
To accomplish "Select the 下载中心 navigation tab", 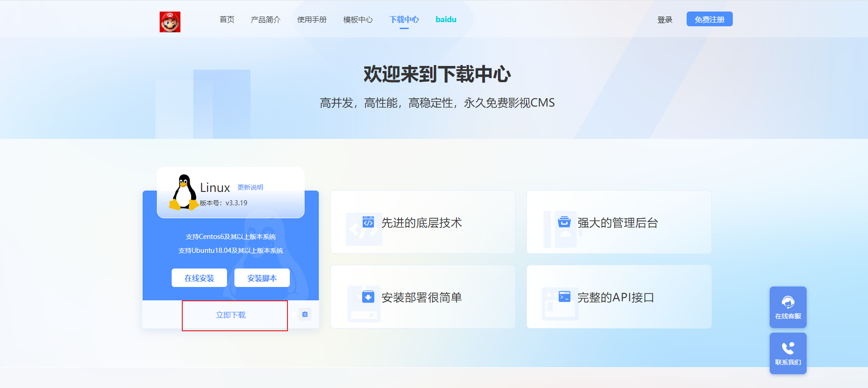I will click(x=404, y=19).
